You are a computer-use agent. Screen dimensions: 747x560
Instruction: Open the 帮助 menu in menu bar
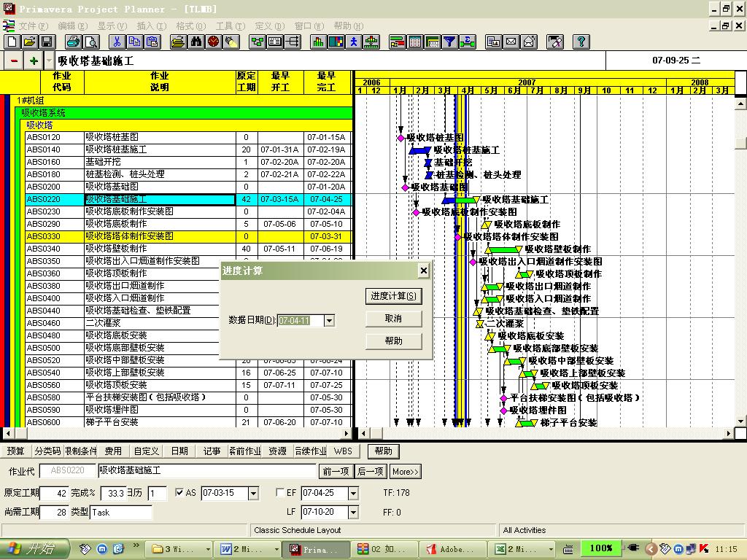(348, 26)
